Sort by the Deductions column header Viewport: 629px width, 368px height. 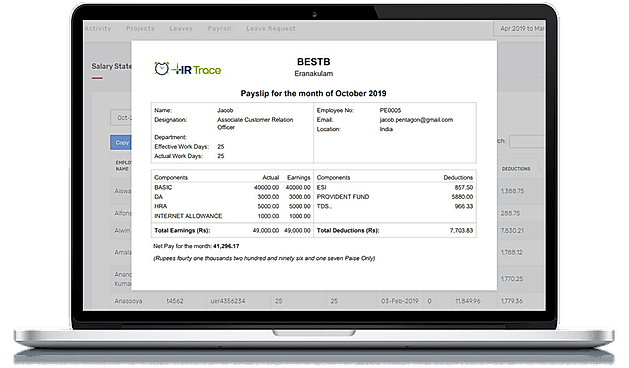(516, 169)
